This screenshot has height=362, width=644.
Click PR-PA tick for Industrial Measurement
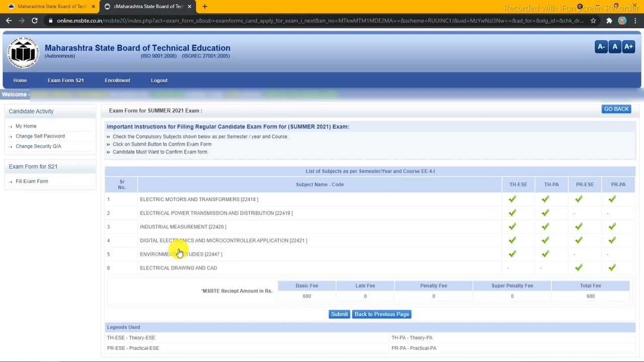[612, 226]
